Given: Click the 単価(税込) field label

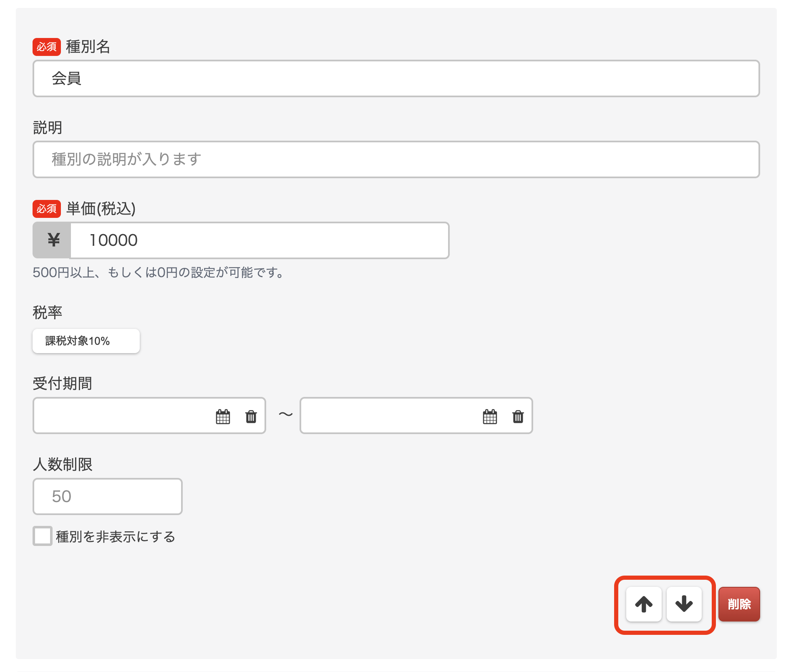Looking at the screenshot, I should click(x=101, y=209).
